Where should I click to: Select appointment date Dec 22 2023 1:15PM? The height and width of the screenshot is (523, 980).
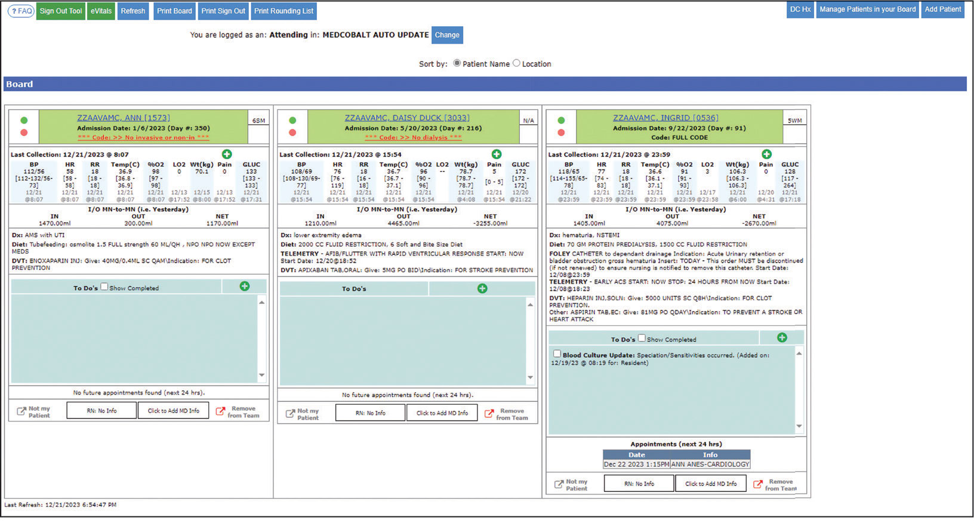[x=636, y=464]
